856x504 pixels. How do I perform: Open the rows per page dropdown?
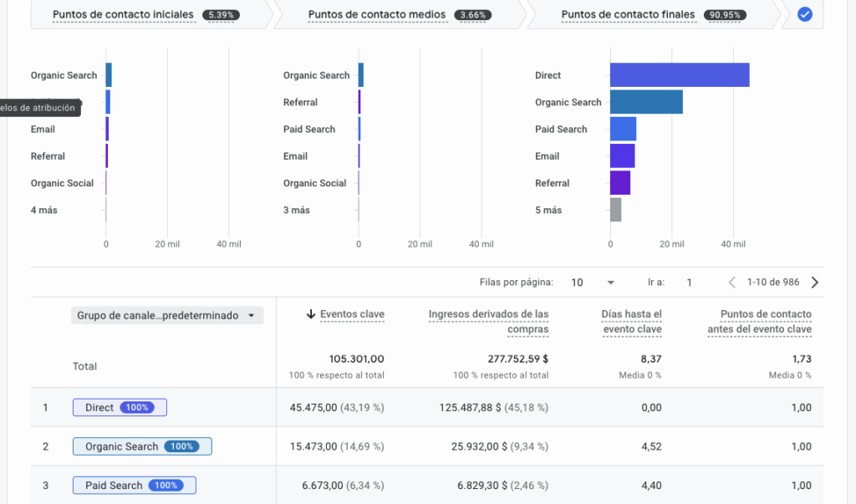[593, 283]
